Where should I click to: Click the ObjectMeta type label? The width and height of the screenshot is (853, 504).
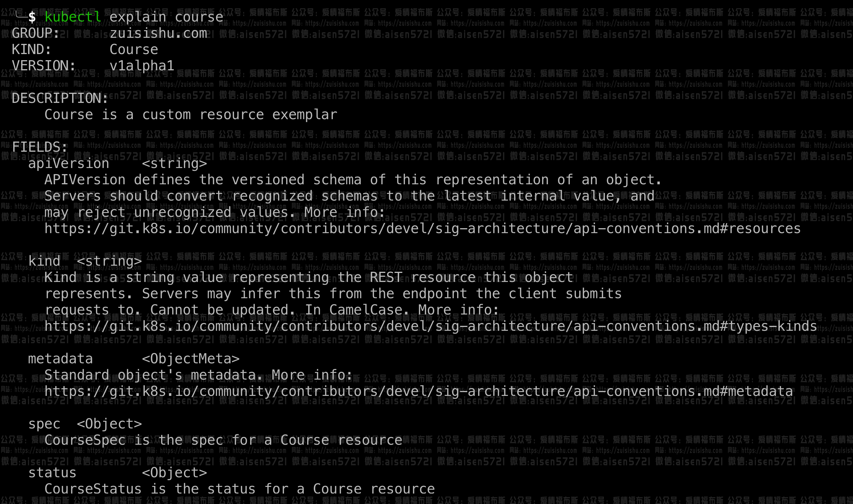point(191,359)
